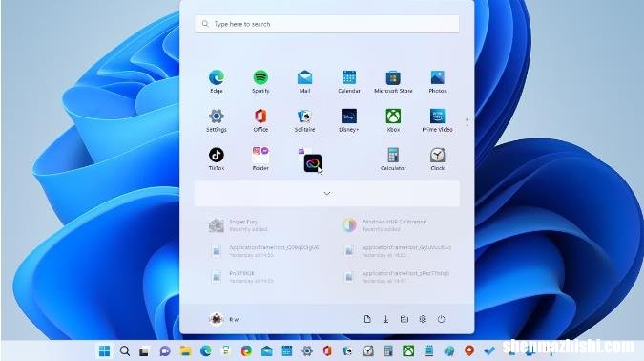Open Search from the taskbar
This screenshot has width=644, height=361.
click(124, 351)
